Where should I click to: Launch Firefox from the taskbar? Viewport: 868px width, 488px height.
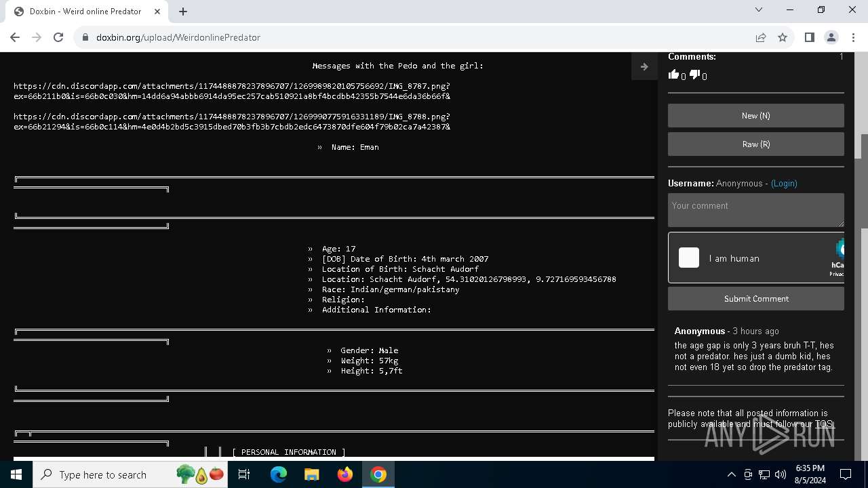pyautogui.click(x=345, y=474)
